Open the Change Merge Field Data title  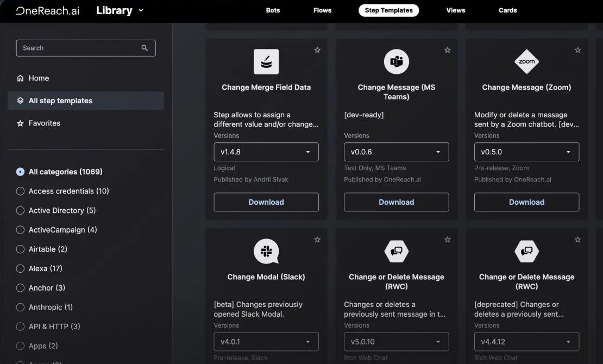pyautogui.click(x=266, y=87)
